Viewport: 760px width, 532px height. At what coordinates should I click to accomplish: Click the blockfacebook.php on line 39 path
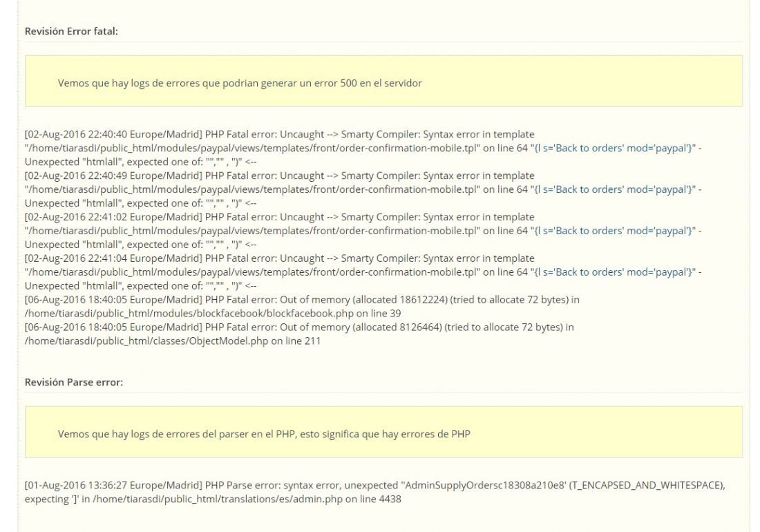point(213,314)
